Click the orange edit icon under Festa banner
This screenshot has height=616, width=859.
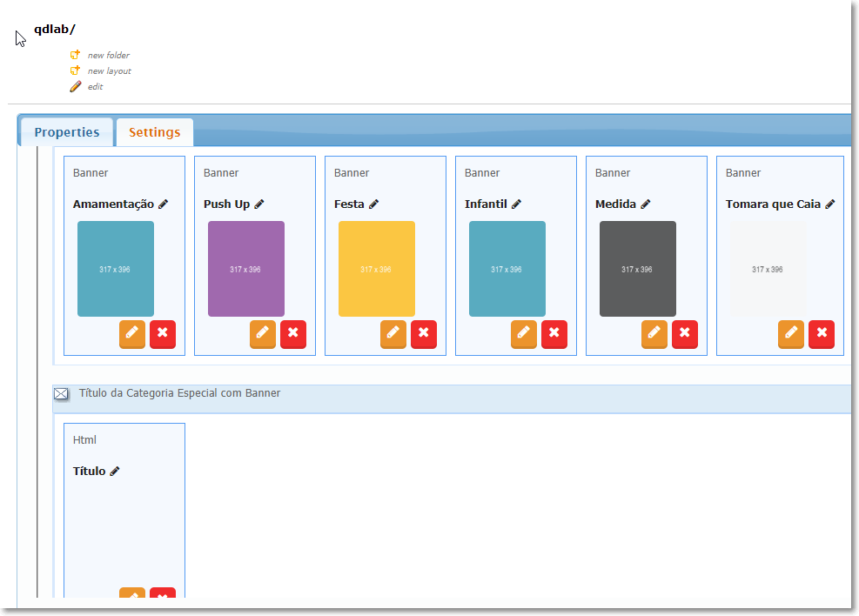click(x=393, y=334)
